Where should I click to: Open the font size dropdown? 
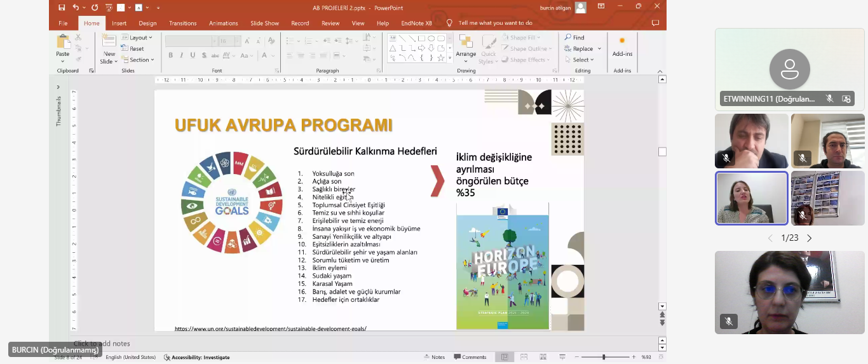pyautogui.click(x=238, y=41)
